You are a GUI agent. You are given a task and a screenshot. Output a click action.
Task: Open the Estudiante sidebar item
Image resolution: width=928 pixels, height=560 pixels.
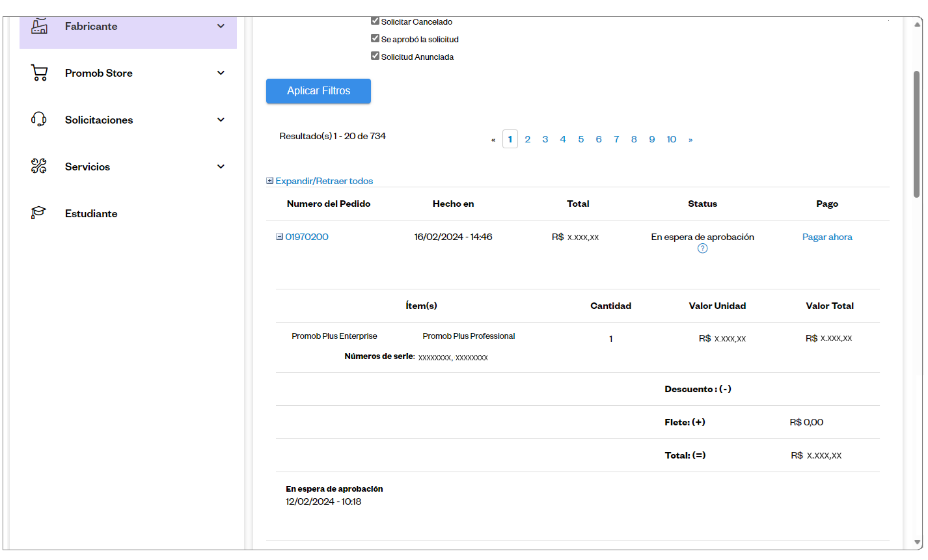128,213
